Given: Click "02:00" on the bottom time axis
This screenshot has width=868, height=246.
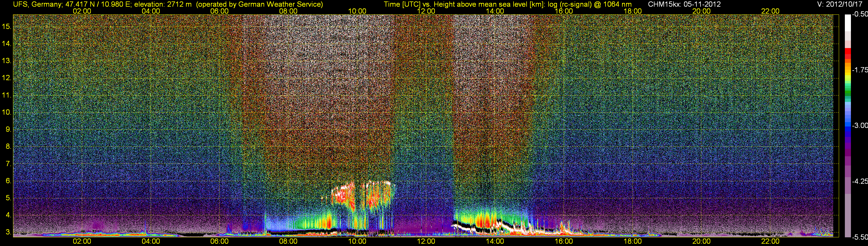Looking at the screenshot, I should [x=82, y=241].
